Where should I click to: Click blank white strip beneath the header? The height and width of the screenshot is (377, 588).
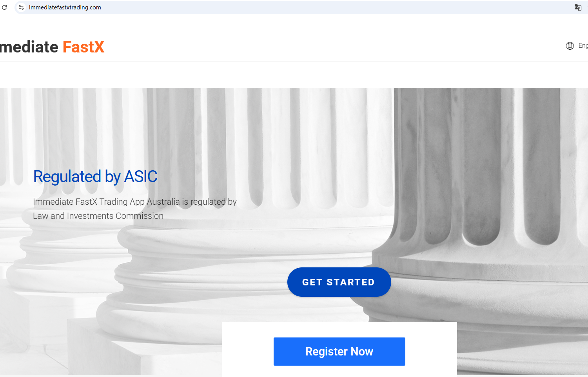[x=294, y=74]
